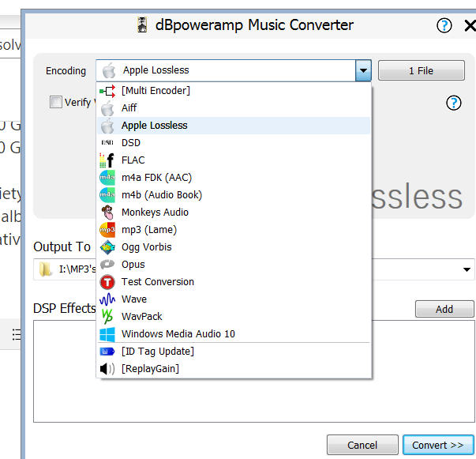The height and width of the screenshot is (459, 476).
Task: Click the FLAC icon
Action: 107,160
